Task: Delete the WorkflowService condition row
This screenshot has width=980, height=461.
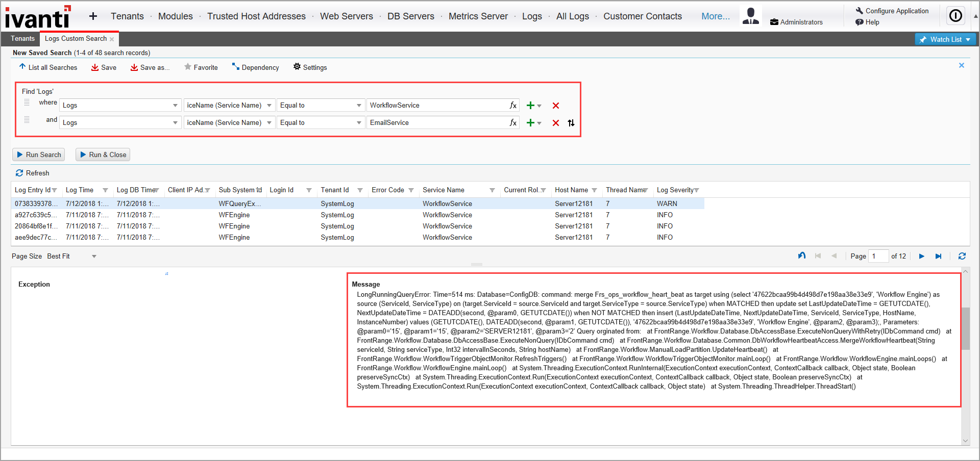Action: point(556,106)
